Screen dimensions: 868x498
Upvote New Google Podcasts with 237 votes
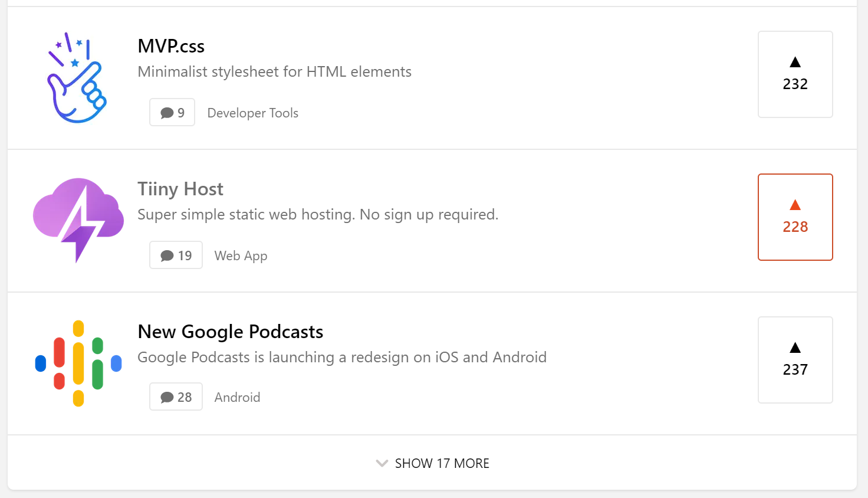pyautogui.click(x=795, y=360)
